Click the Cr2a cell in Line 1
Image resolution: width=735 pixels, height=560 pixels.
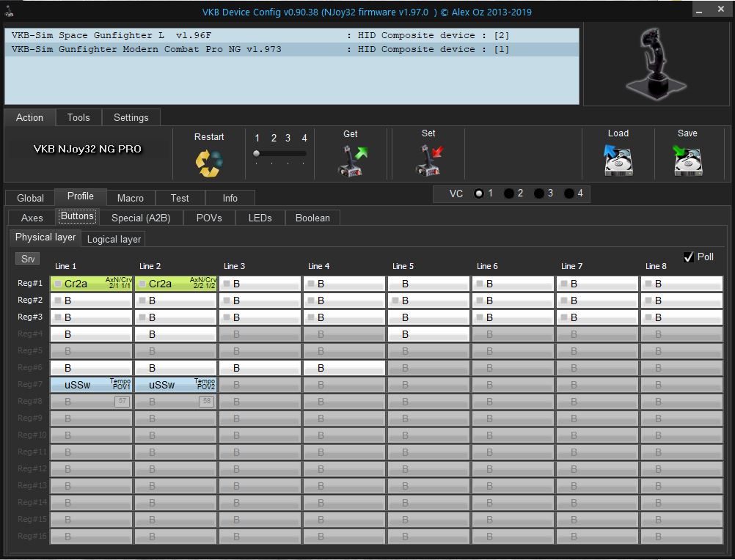point(91,284)
